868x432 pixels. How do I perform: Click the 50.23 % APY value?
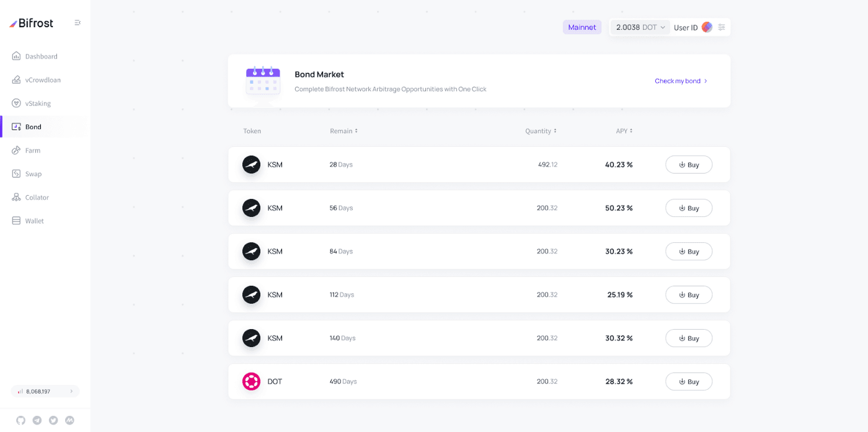point(619,208)
